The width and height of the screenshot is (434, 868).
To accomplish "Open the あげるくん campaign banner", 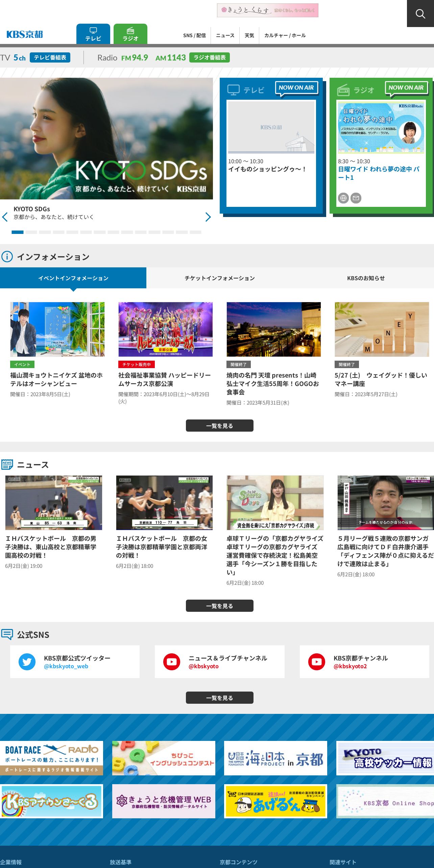I will coord(275,801).
